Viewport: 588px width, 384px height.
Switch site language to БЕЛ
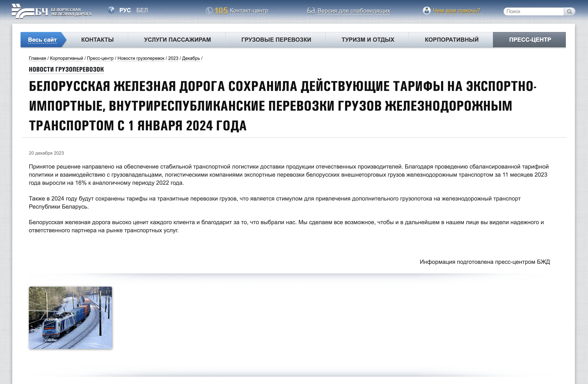click(x=142, y=10)
